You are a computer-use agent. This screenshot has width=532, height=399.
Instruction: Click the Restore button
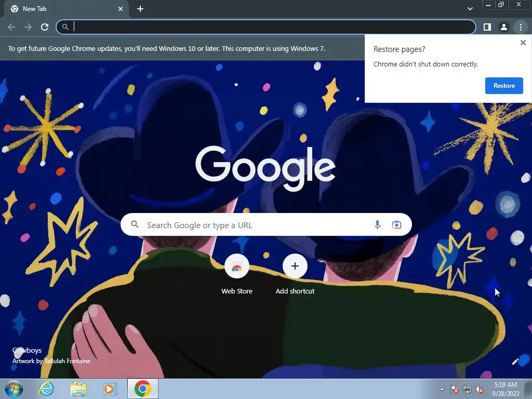pyautogui.click(x=504, y=86)
